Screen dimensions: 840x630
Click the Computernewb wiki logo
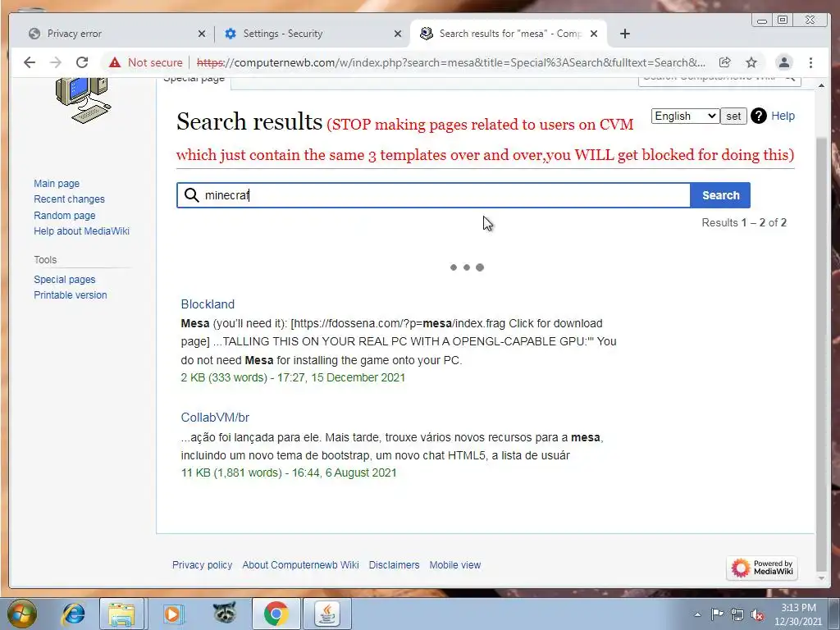coord(84,101)
